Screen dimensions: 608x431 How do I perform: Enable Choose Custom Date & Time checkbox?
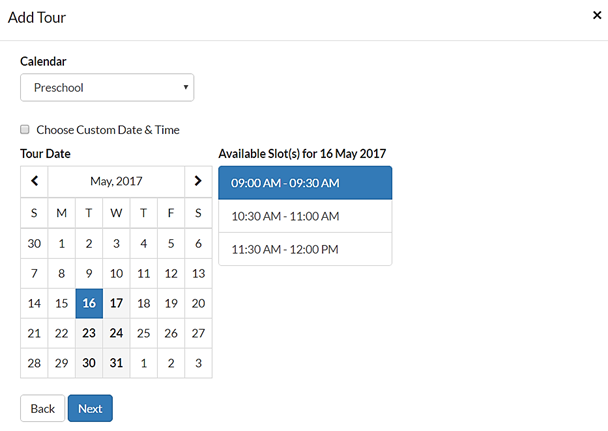(x=25, y=129)
